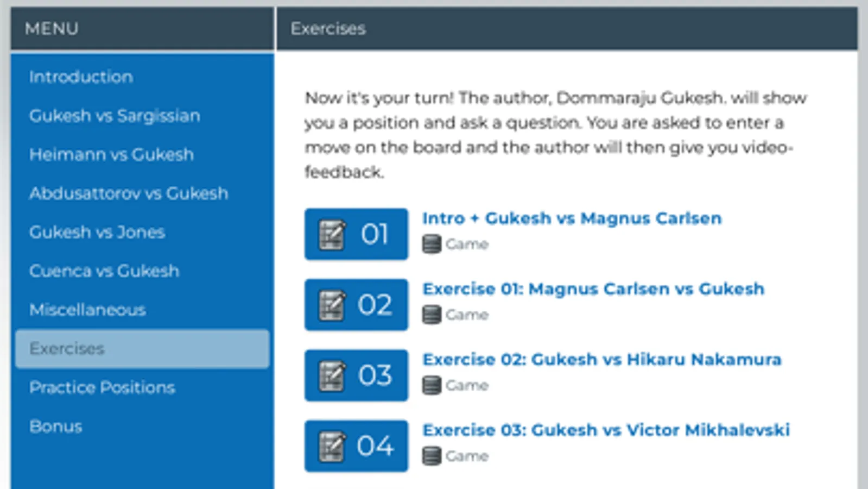Open Abdusattorov vs Gukesh chapter

click(x=129, y=193)
